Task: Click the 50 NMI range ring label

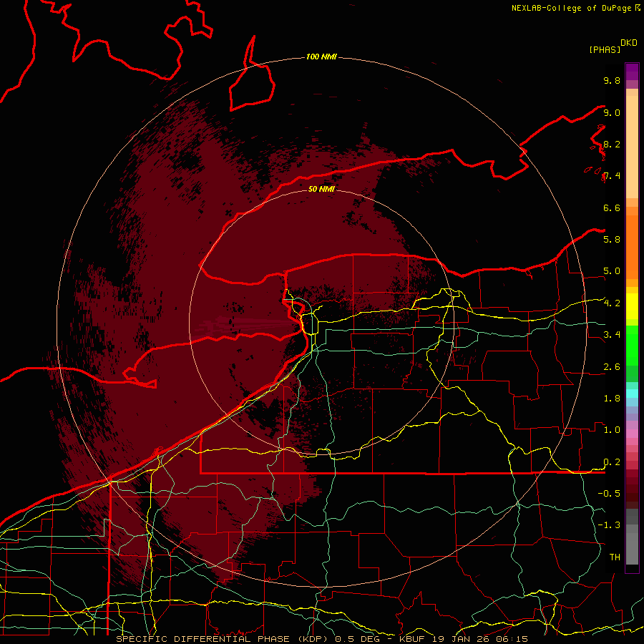Action: coord(321,189)
